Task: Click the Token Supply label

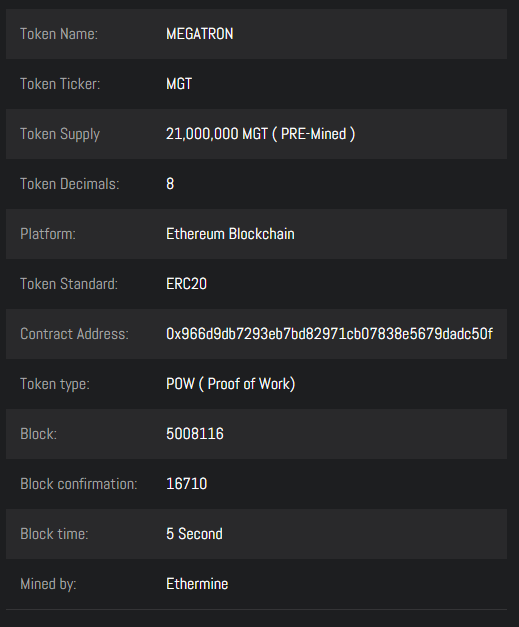Action: pos(60,134)
